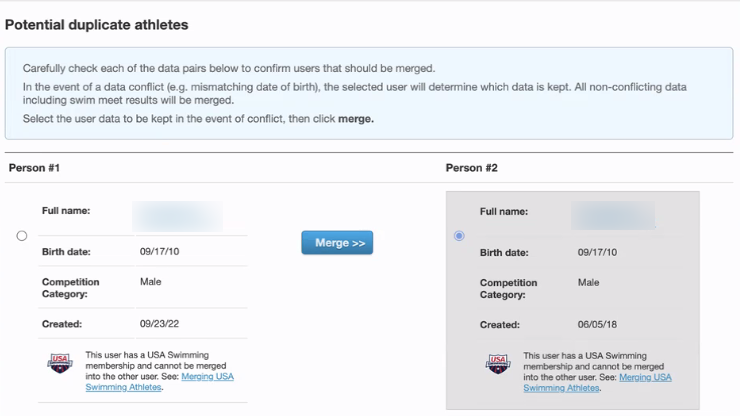Click Person #2's birth date value
The image size is (740, 416).
coord(597,253)
